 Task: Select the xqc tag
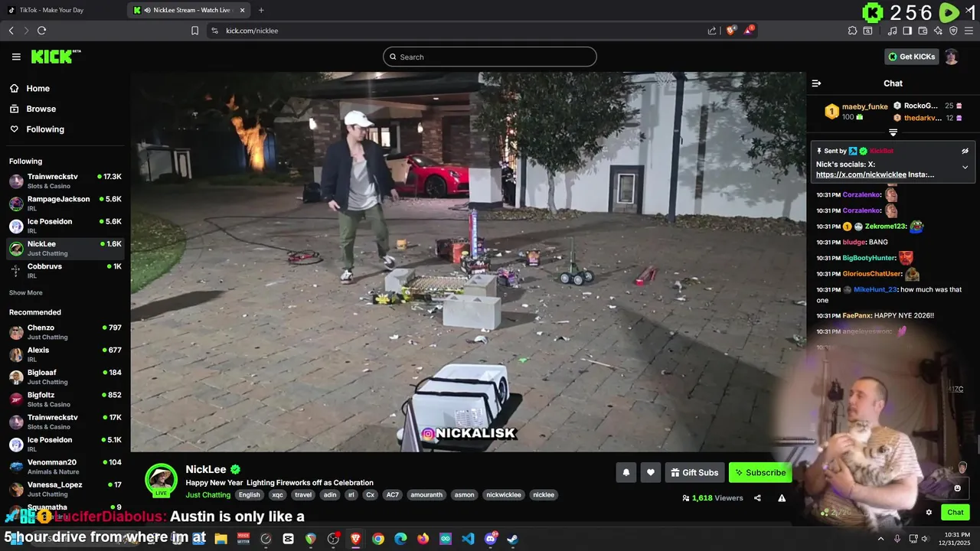(x=277, y=495)
